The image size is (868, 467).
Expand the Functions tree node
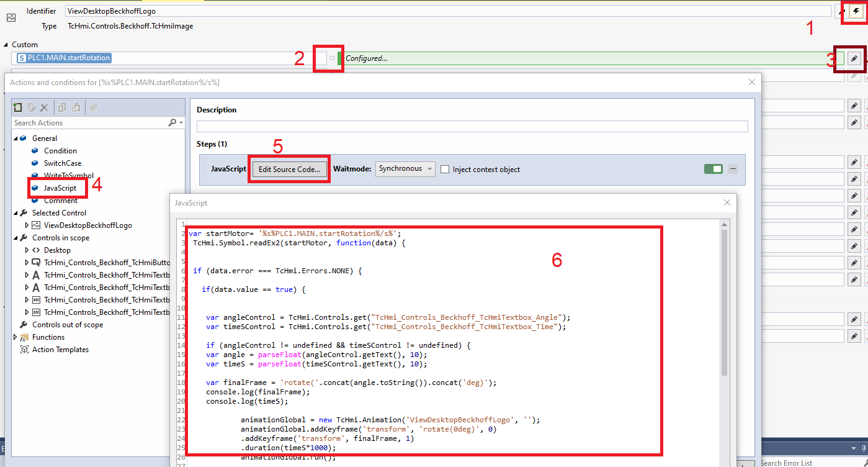(x=16, y=337)
